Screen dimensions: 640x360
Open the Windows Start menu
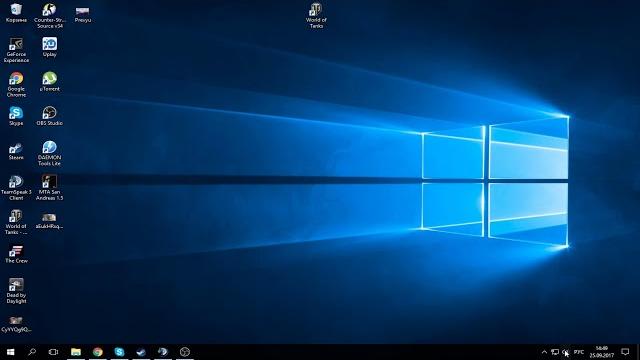(11, 352)
